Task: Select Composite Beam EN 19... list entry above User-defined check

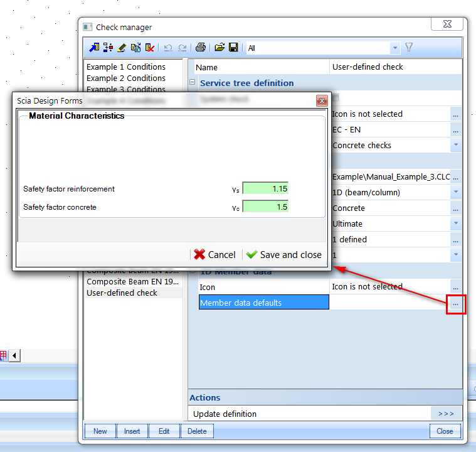Action: click(x=133, y=282)
